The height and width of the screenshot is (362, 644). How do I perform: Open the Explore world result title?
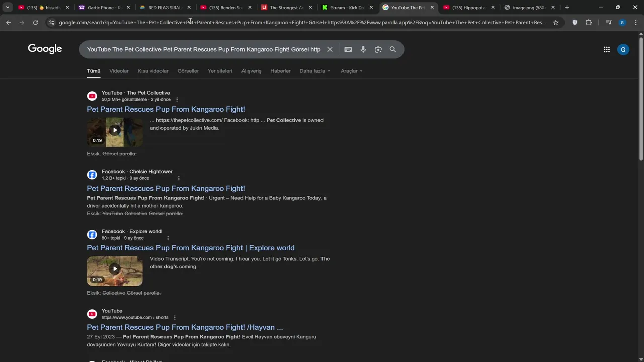tap(191, 248)
